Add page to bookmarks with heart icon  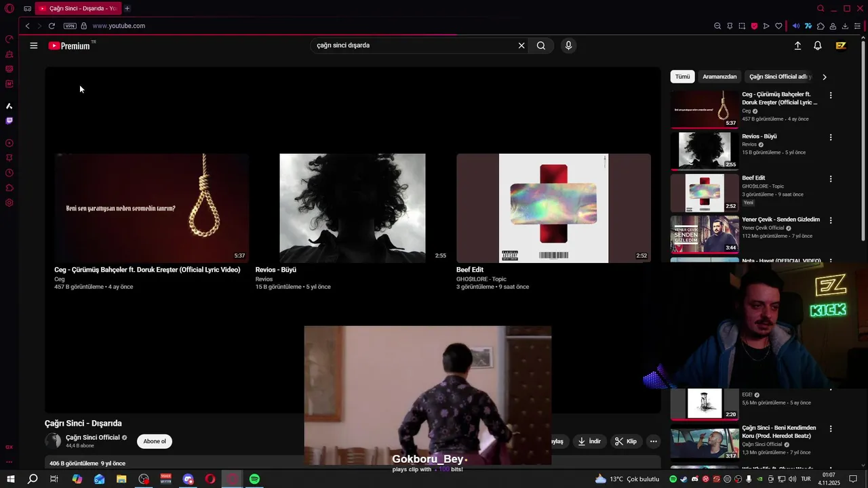click(778, 26)
